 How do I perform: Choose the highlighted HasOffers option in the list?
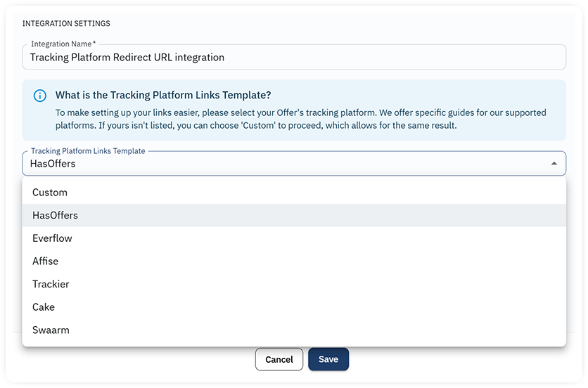pyautogui.click(x=294, y=215)
